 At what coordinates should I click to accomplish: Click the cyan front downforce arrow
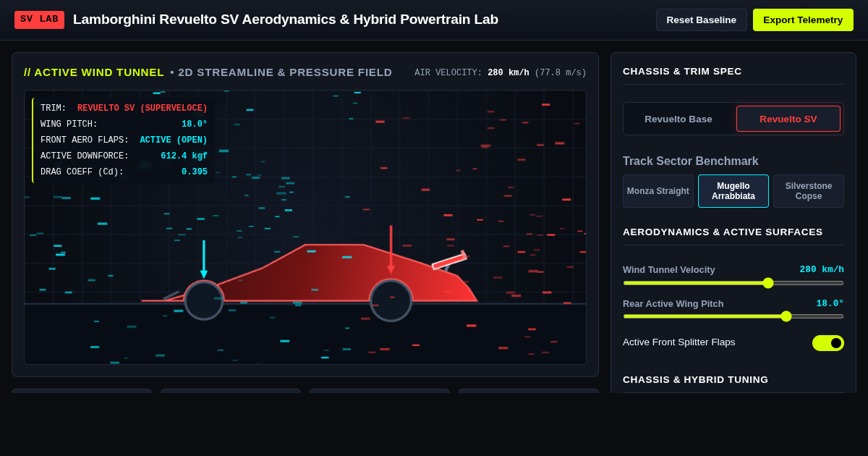tap(204, 259)
